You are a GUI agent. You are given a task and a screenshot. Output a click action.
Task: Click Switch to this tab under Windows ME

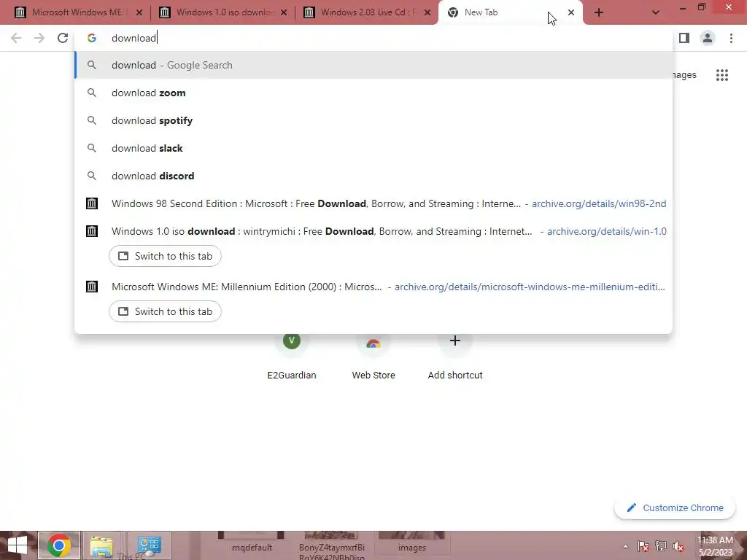(165, 311)
